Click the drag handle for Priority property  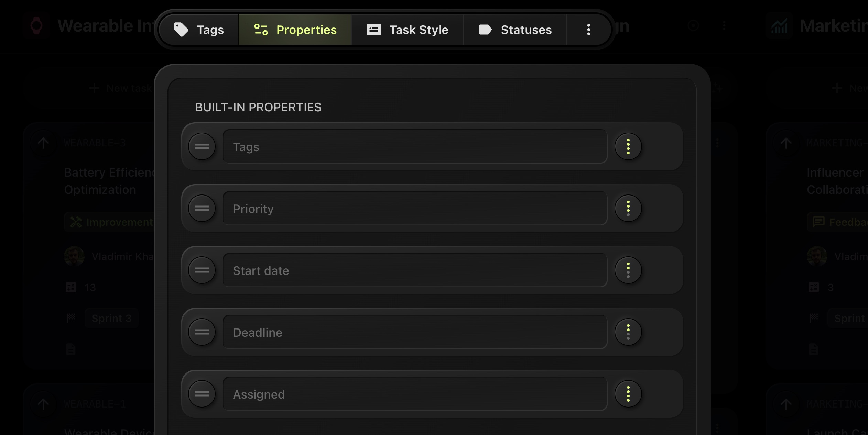[x=202, y=209]
